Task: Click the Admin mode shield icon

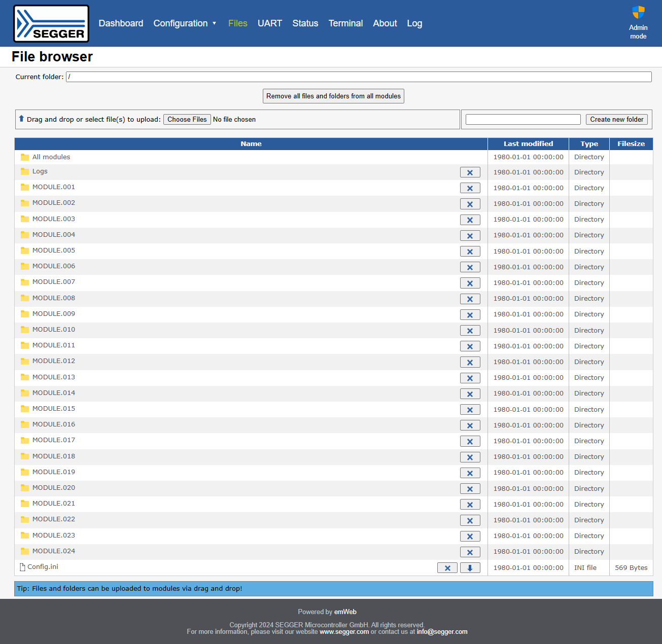Action: click(638, 12)
